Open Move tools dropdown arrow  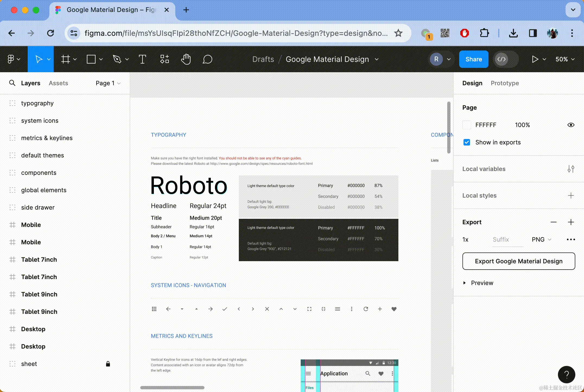click(x=49, y=59)
